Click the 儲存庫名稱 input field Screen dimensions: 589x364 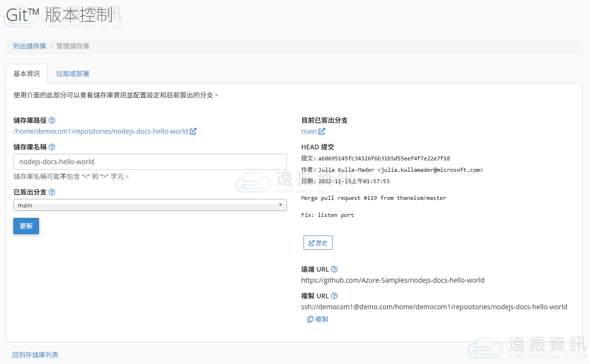(x=150, y=162)
